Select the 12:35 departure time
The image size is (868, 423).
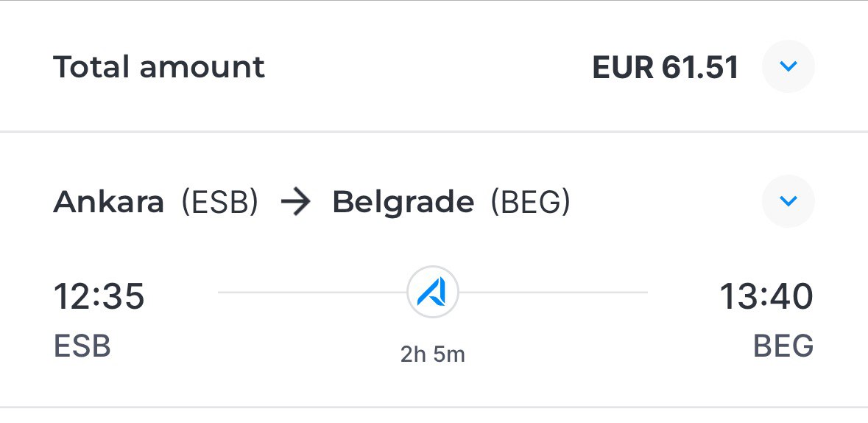coord(99,296)
